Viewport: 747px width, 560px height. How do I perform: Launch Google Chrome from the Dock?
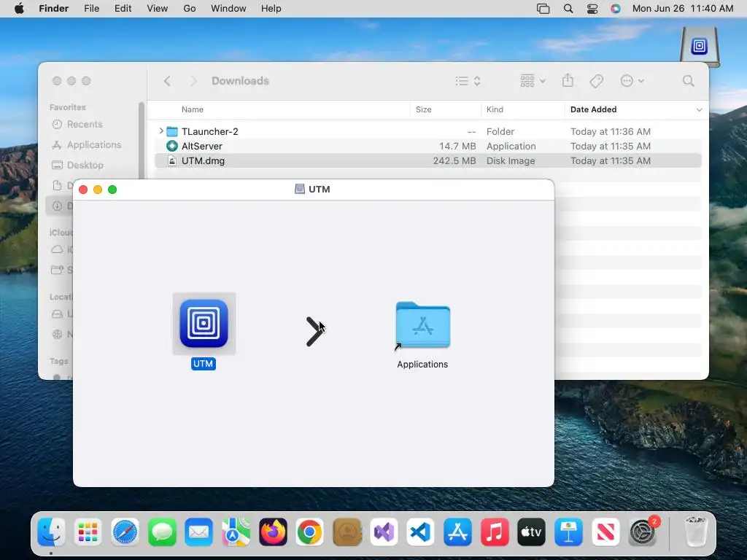[309, 532]
